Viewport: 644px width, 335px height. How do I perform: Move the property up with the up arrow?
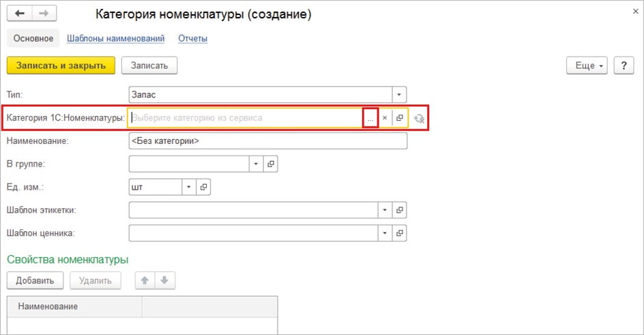click(x=144, y=280)
